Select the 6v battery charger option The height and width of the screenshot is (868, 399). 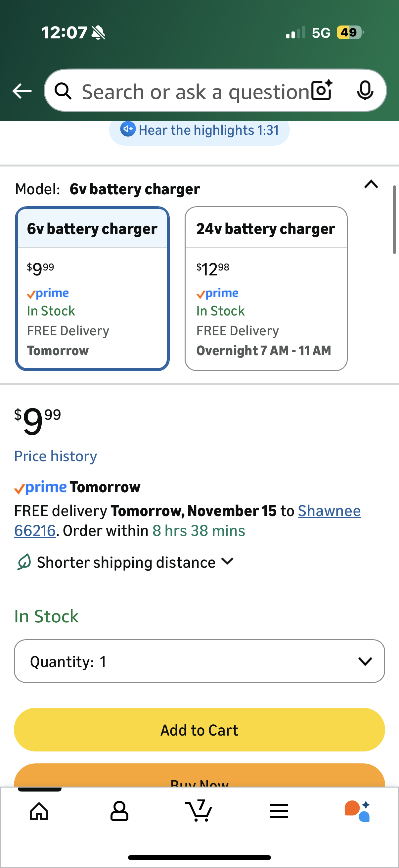(92, 288)
